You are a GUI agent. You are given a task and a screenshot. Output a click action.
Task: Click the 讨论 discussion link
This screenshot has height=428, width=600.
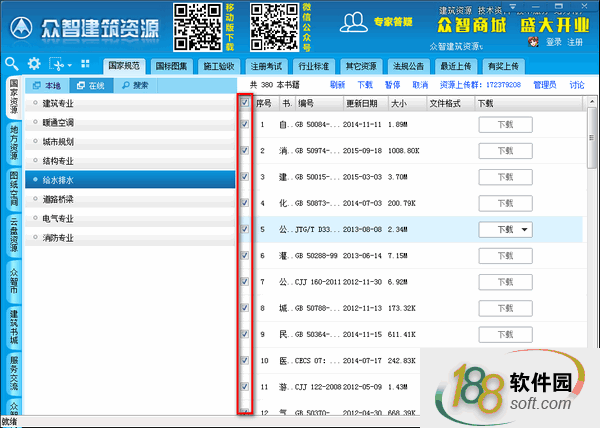point(577,85)
